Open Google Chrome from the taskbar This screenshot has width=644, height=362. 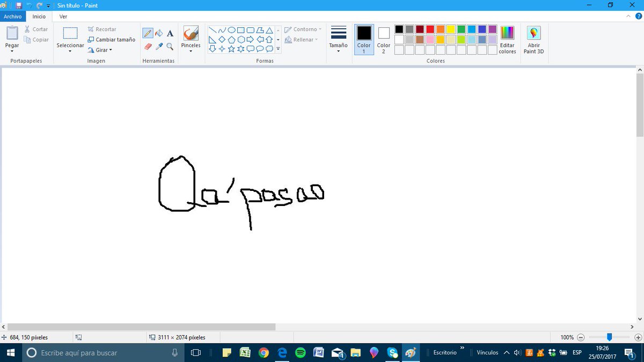(x=264, y=352)
